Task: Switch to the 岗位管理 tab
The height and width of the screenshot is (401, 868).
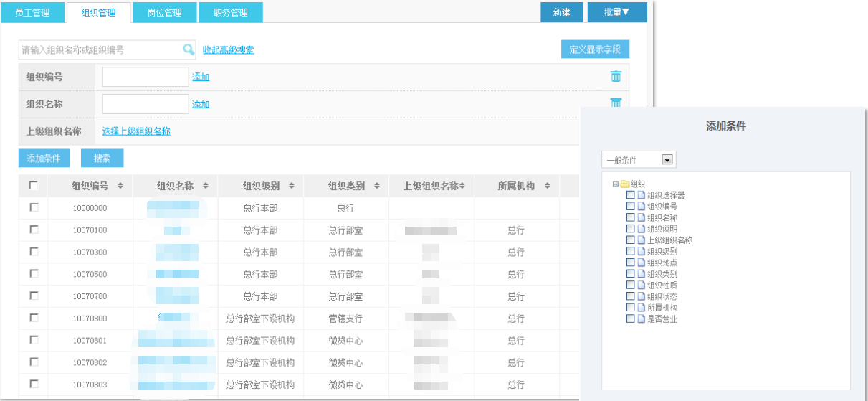Action: pyautogui.click(x=164, y=13)
